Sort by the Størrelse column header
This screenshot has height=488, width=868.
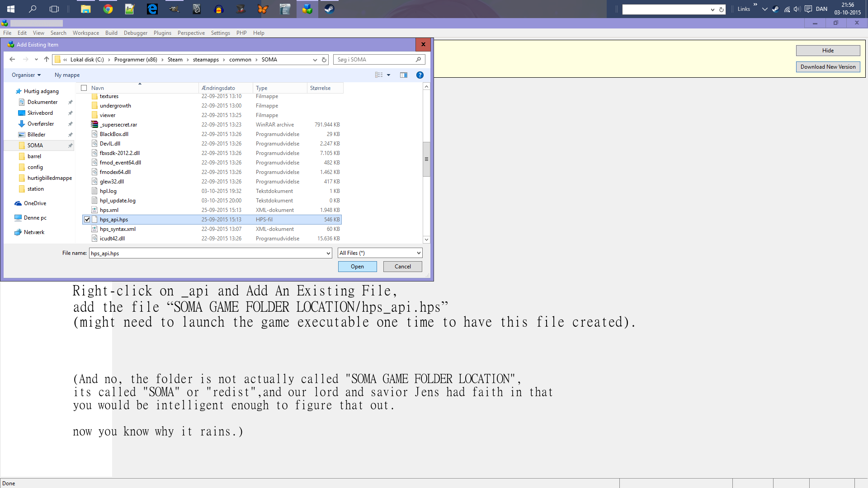point(325,88)
